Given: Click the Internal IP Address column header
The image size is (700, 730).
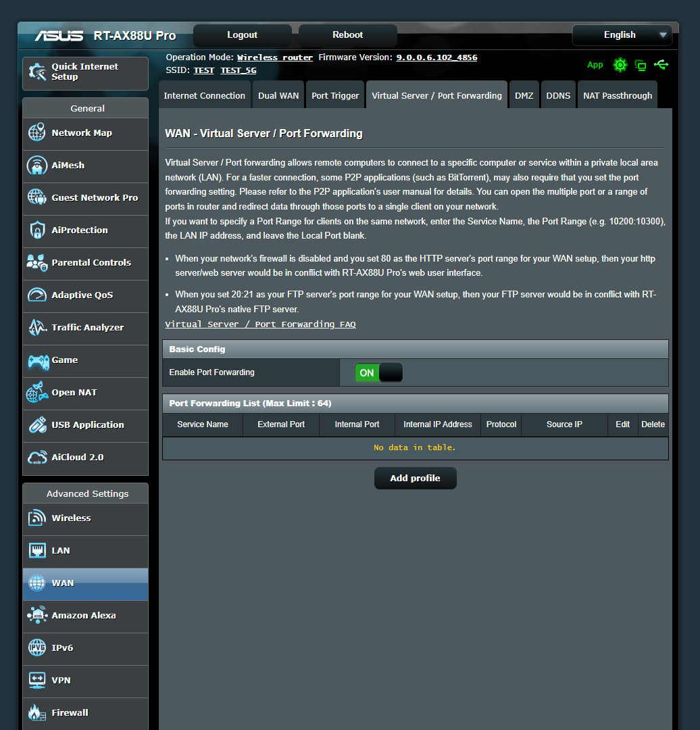Looking at the screenshot, I should [438, 424].
